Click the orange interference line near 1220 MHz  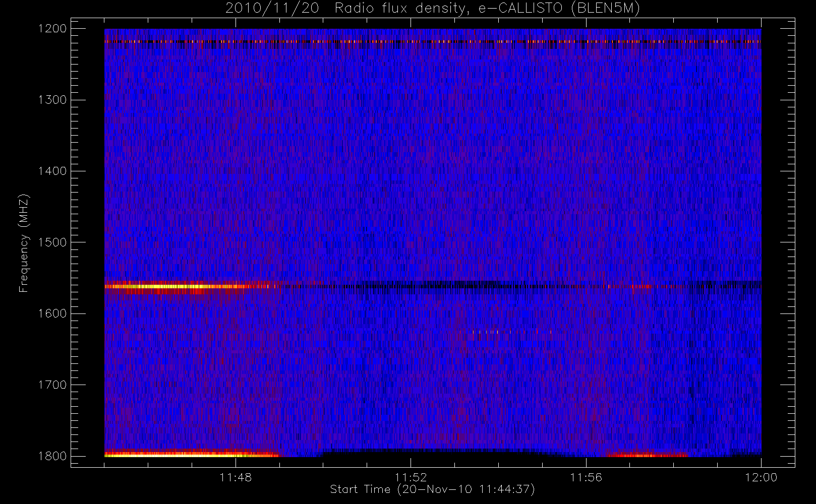click(433, 42)
